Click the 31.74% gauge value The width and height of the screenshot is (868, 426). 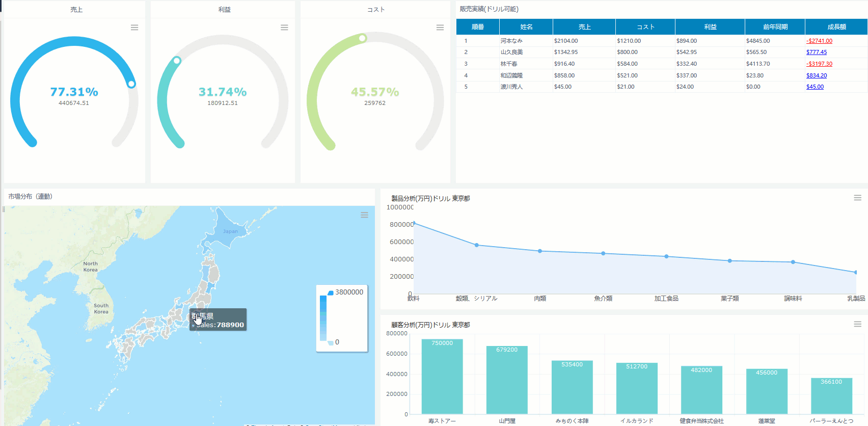[223, 92]
